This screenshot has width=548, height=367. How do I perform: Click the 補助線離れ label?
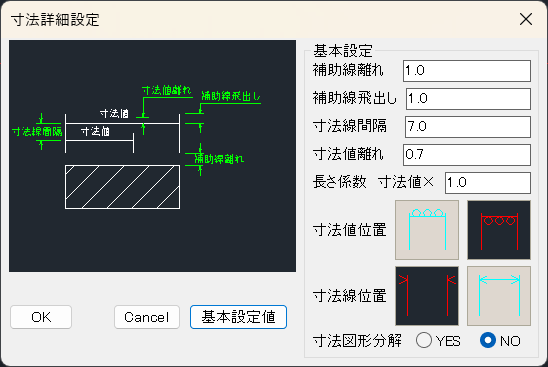point(348,70)
